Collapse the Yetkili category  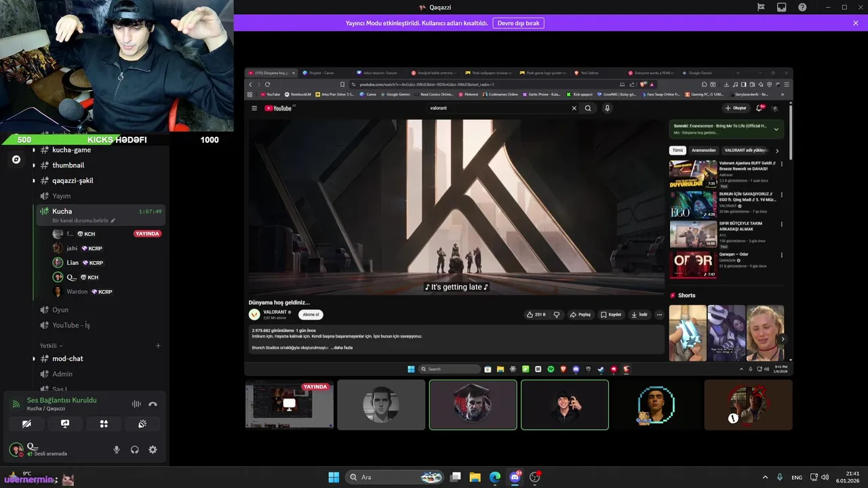(51, 346)
